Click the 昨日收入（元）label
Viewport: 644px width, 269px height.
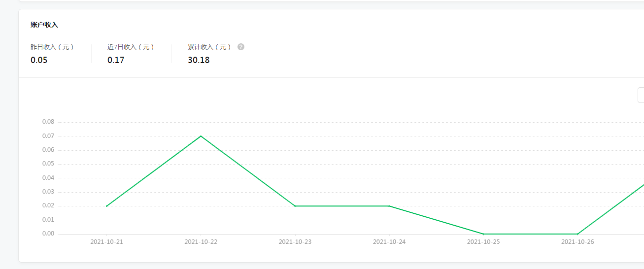[52, 47]
